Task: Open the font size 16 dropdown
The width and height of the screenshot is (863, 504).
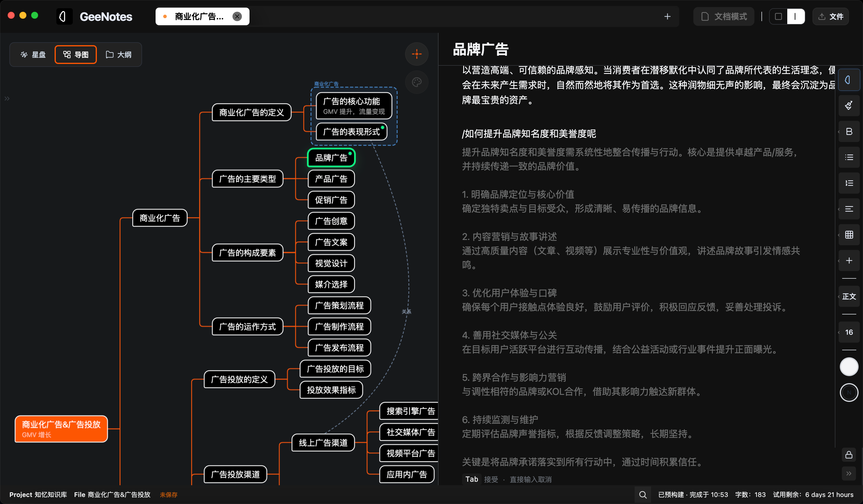Action: coord(849,332)
